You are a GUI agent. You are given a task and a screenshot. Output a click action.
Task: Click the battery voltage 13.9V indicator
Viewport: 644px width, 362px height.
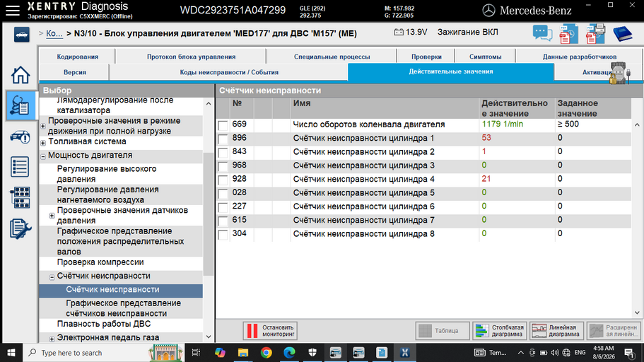pyautogui.click(x=411, y=32)
